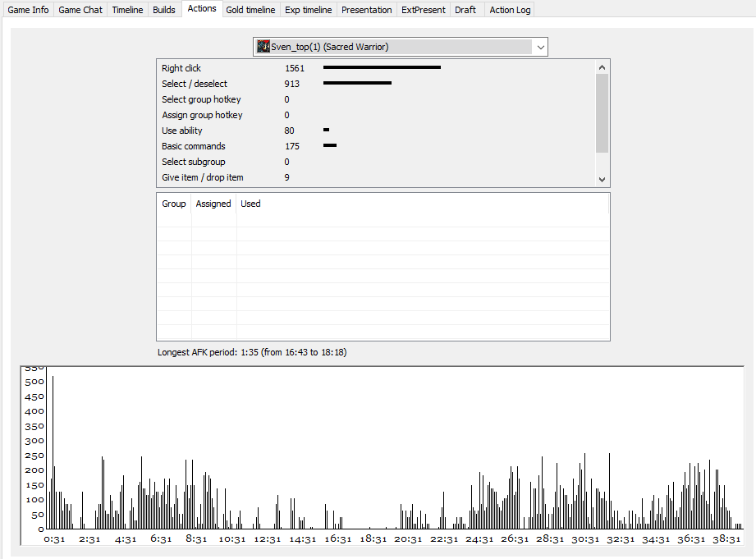Switch to the Presentation tab
Image resolution: width=756 pixels, height=559 pixels.
coord(366,10)
